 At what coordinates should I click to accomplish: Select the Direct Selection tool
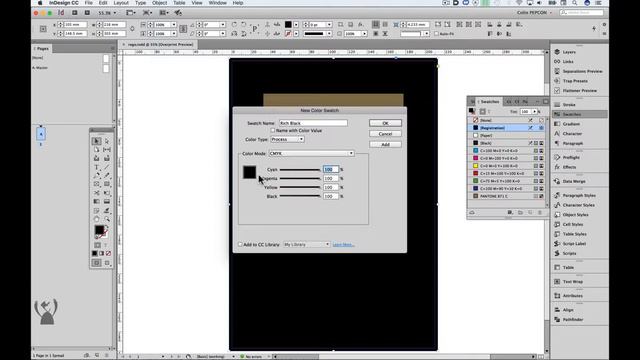pos(107,141)
